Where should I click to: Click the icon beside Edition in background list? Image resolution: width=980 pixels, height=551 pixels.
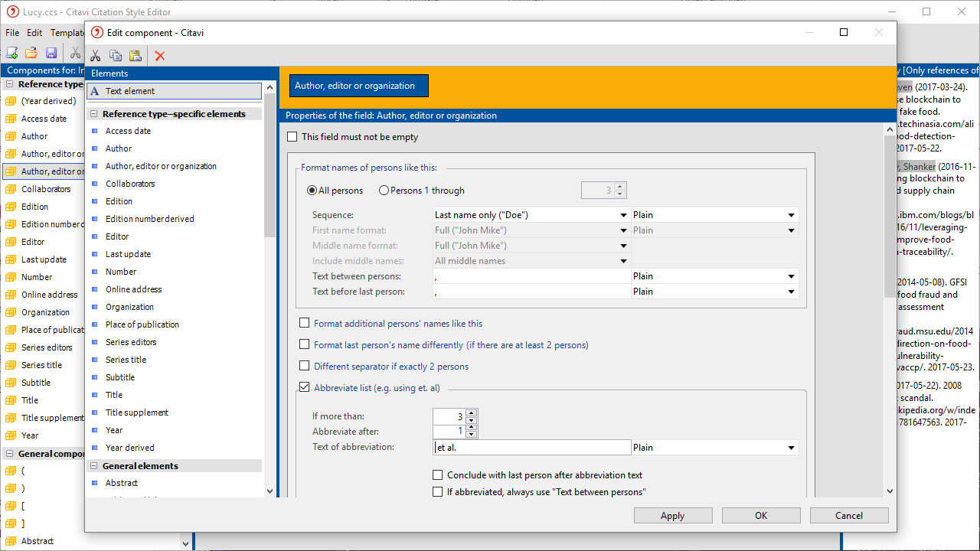[x=11, y=207]
